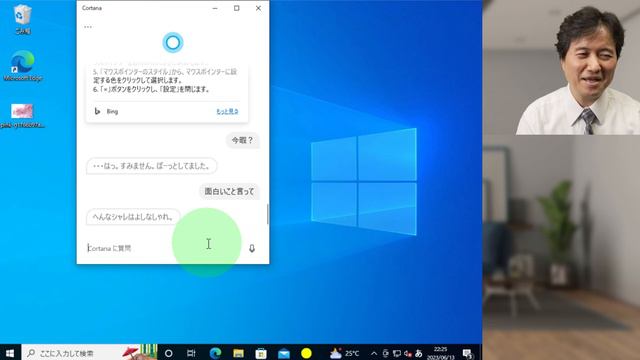The height and width of the screenshot is (360, 640).
Task: Click the Cortana circle logo
Action: pos(173,42)
